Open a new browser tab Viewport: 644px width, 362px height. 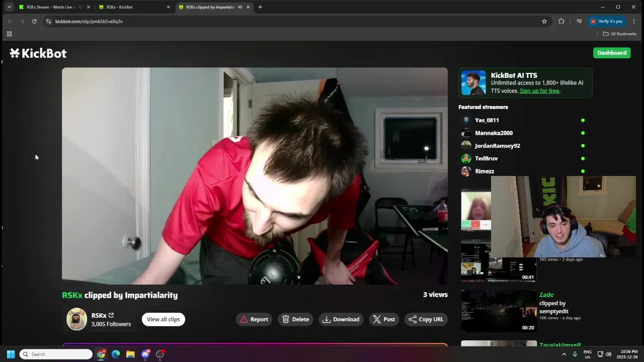click(260, 7)
